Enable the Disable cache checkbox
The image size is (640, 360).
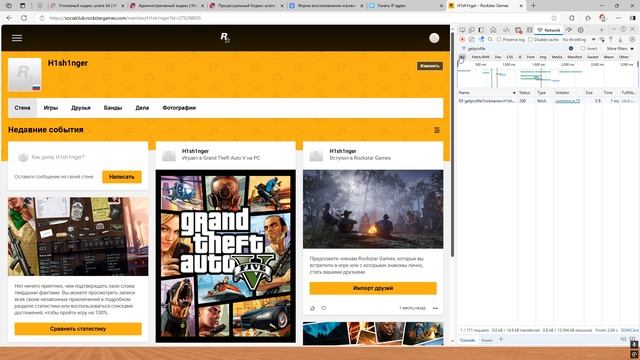tap(530, 40)
